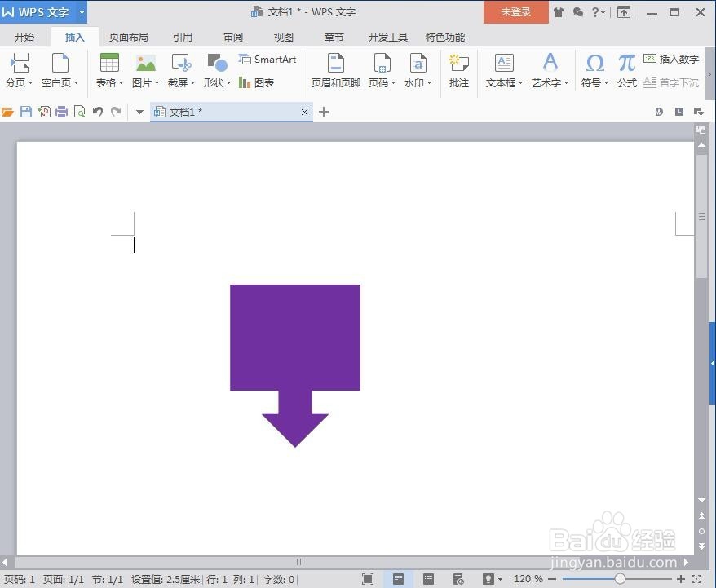
Task: Zoom in with the plus button
Action: coord(681,579)
